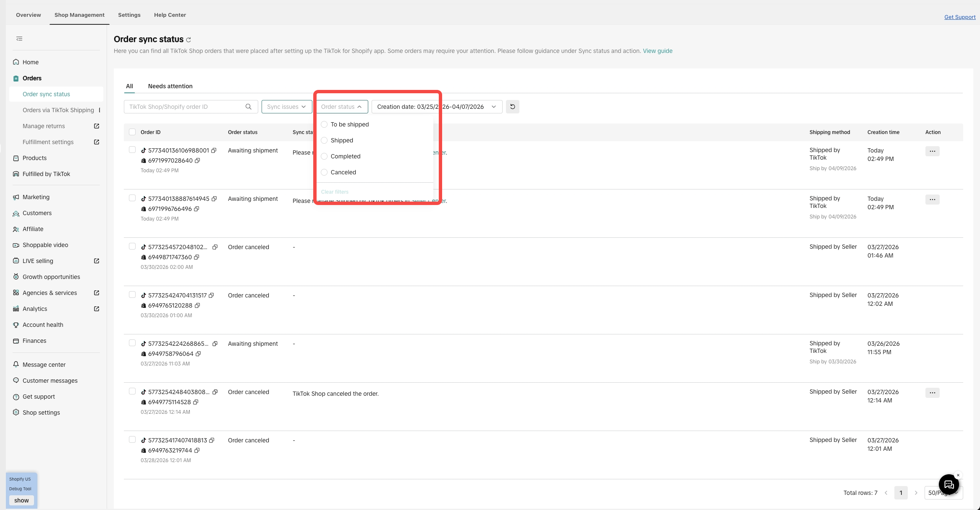This screenshot has height=510, width=980.
Task: Click the search magnifier icon
Action: point(249,107)
